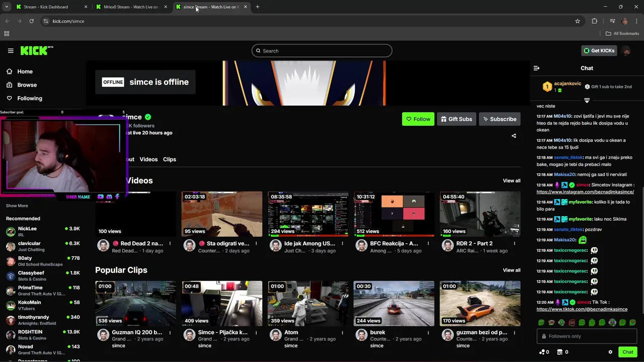Bookmark this page with the star
The width and height of the screenshot is (644, 362).
coord(578,21)
